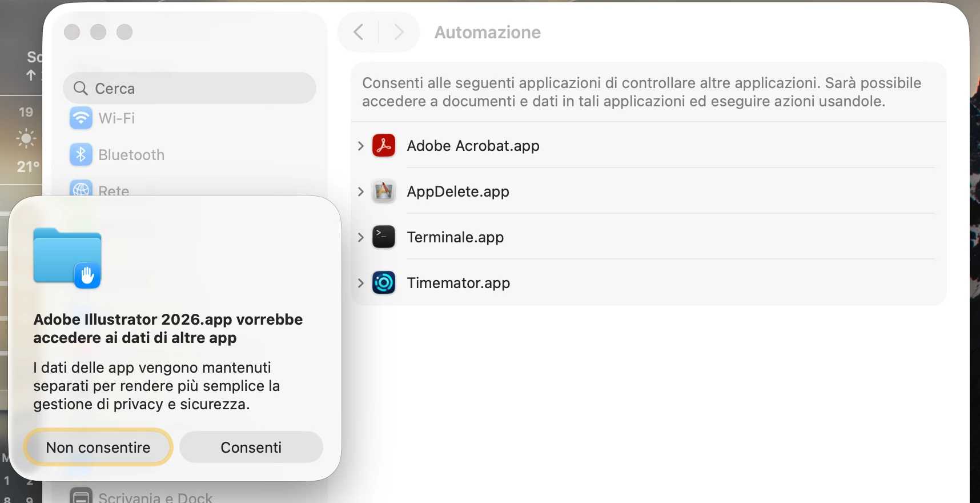Click the sun weather icon in widget

pyautogui.click(x=26, y=138)
